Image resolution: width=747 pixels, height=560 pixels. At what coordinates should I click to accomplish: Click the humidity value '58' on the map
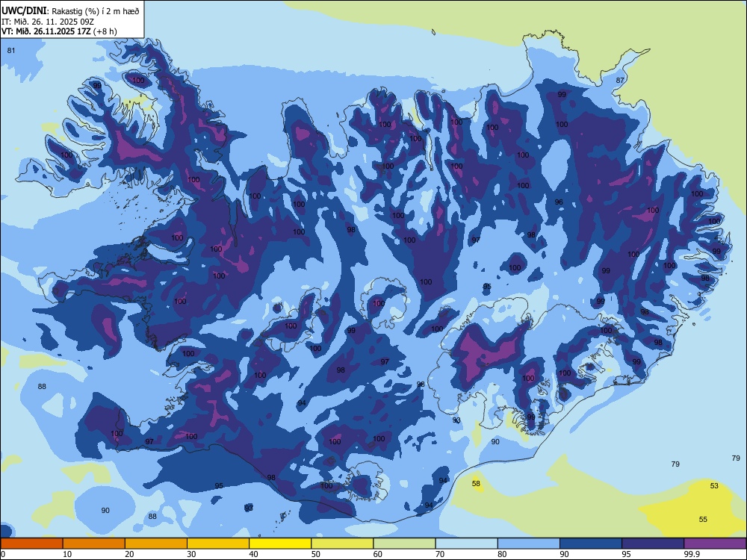(x=476, y=483)
